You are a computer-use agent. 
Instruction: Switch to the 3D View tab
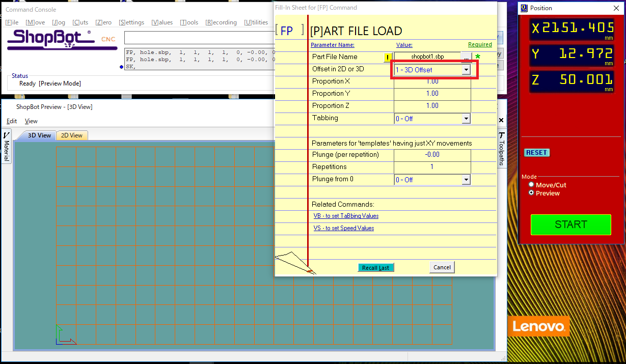coord(39,135)
